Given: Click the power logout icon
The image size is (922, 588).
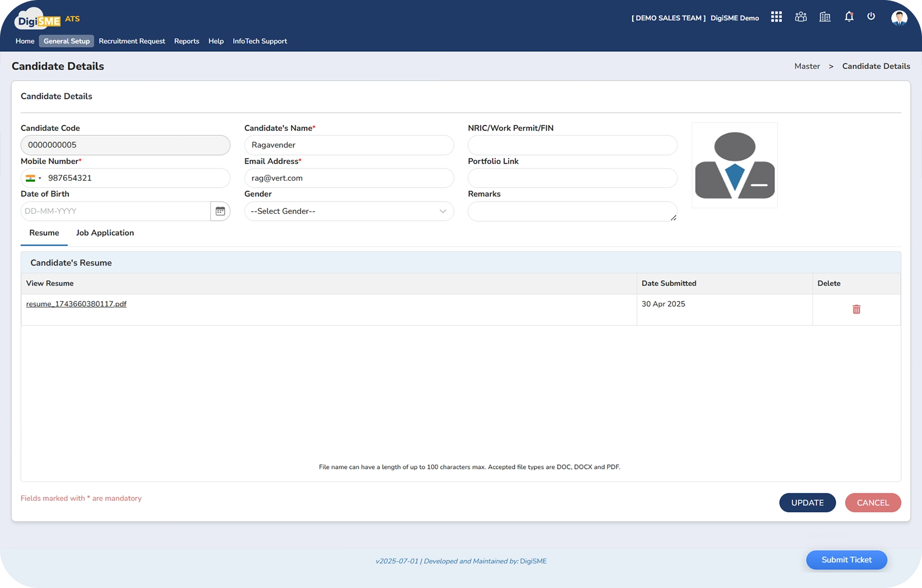Looking at the screenshot, I should tap(871, 17).
